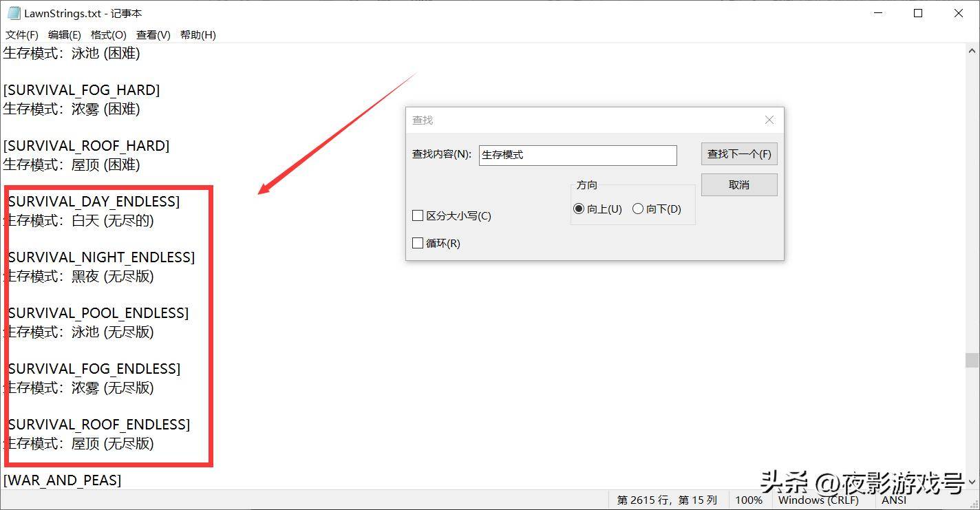
Task: Open the 文件(F) menu
Action: [23, 34]
